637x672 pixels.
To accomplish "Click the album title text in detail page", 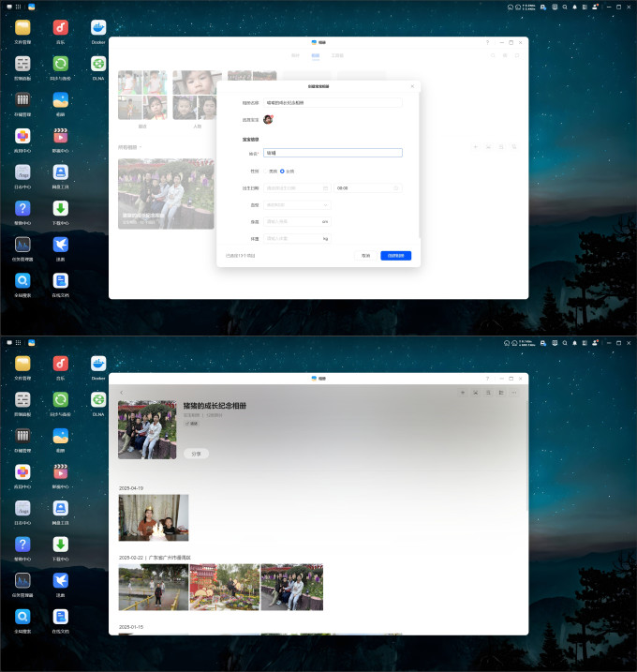I will [215, 406].
